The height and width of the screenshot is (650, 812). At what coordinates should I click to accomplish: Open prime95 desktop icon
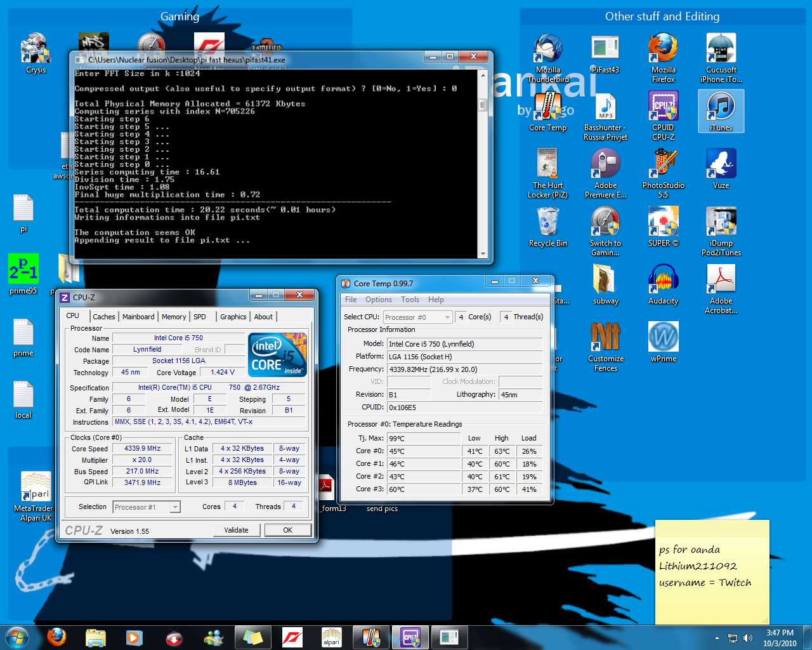click(x=23, y=274)
